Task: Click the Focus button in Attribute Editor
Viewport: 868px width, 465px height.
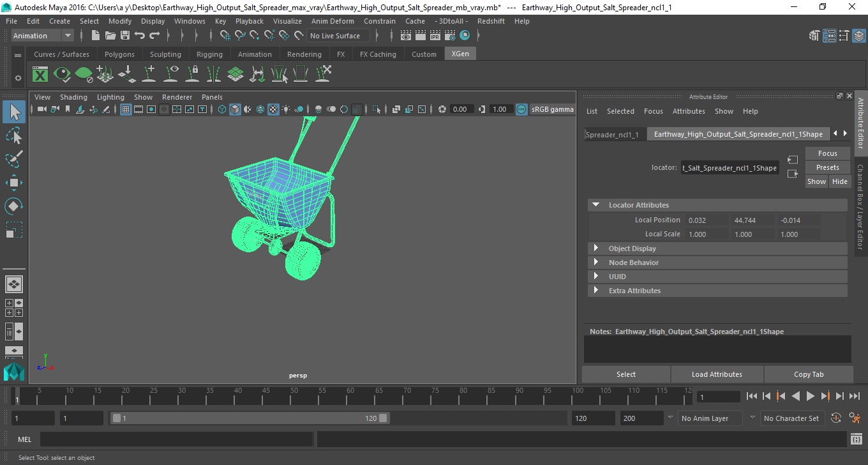Action: coord(828,153)
